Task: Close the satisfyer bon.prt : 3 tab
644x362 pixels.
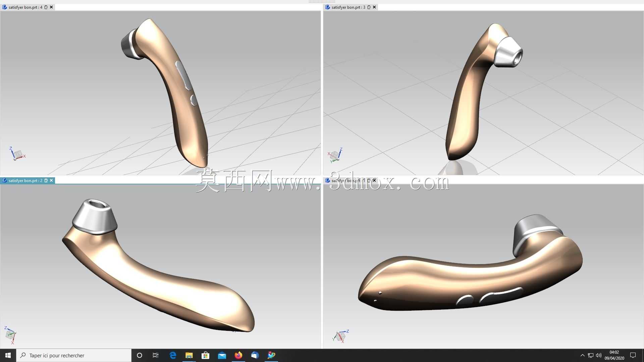Action: (x=374, y=7)
